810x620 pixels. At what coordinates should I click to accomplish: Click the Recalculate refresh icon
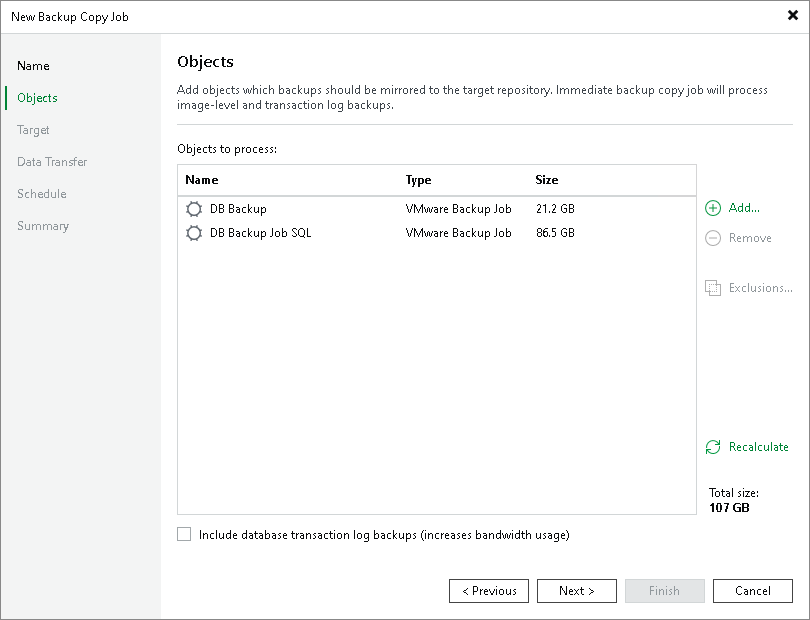[713, 447]
